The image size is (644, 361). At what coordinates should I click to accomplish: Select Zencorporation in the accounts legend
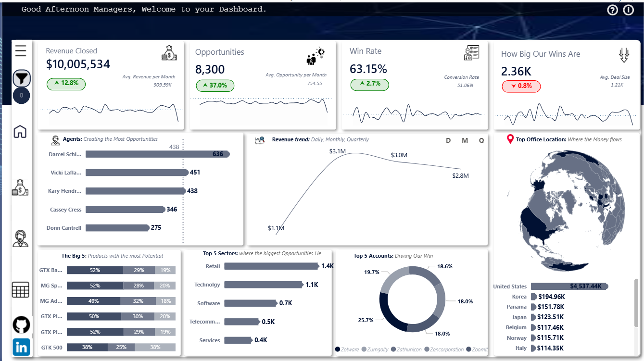click(444, 349)
